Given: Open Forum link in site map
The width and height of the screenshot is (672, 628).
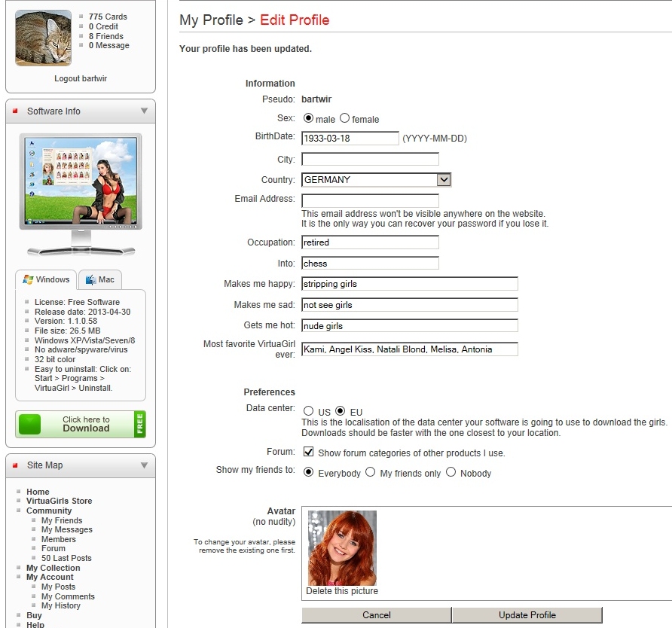Looking at the screenshot, I should pyautogui.click(x=53, y=548).
